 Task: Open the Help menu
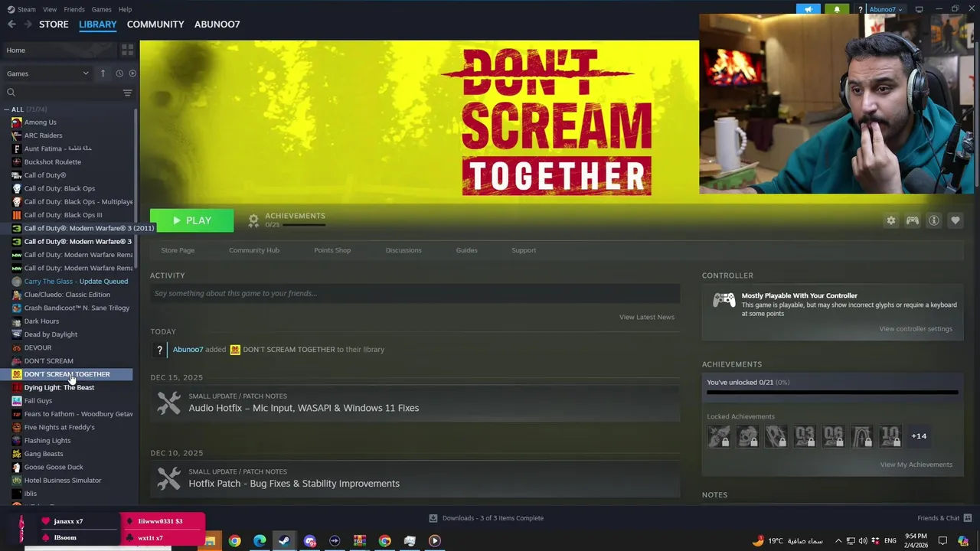[126, 9]
